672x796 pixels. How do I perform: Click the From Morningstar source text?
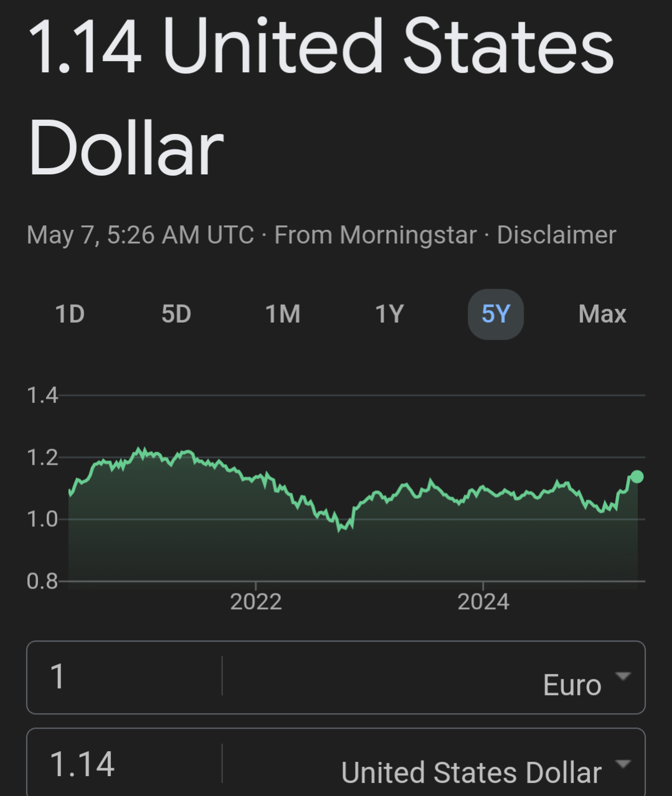[375, 235]
